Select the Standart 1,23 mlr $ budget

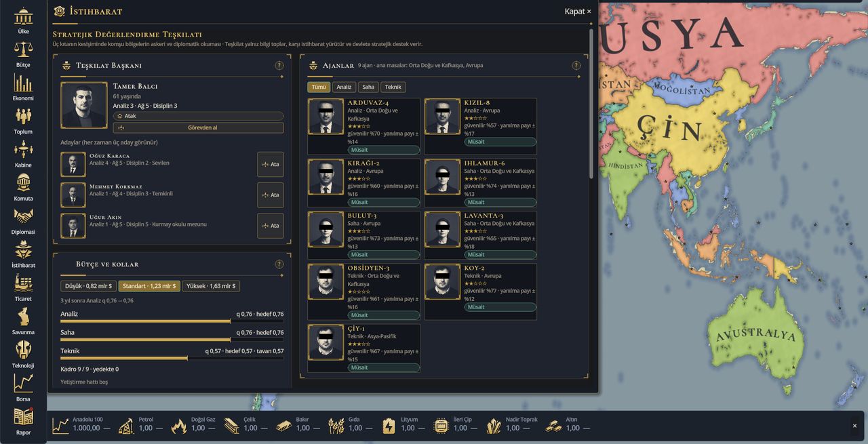(x=150, y=286)
